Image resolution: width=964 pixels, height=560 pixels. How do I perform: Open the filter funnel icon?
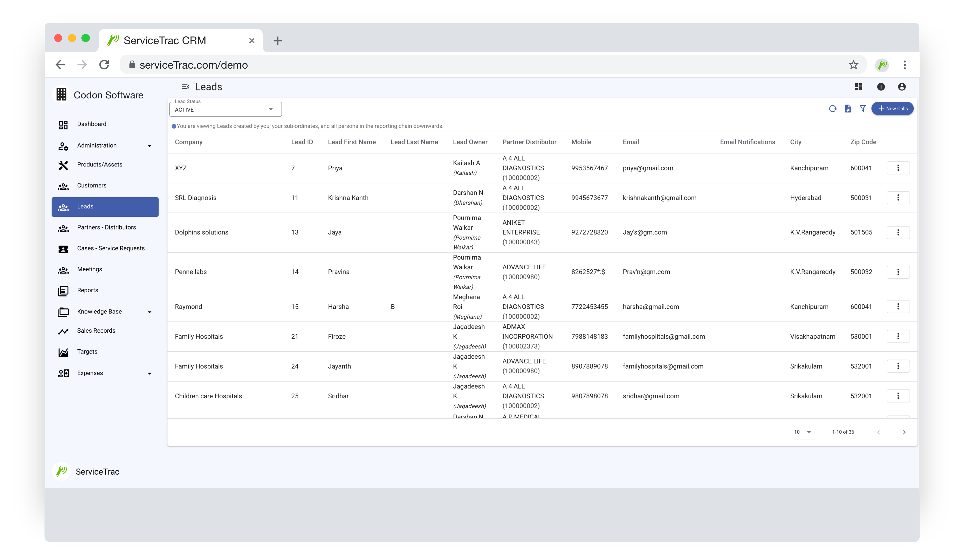point(863,109)
